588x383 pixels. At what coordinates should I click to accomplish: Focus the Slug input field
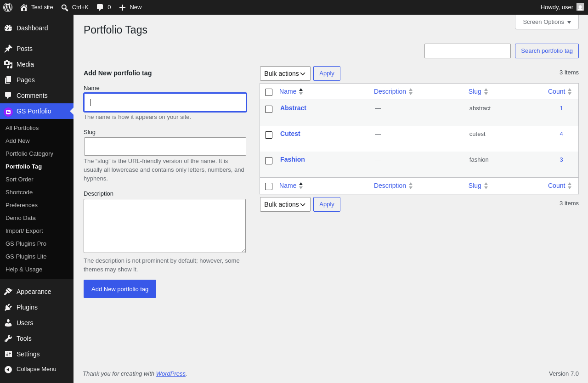coord(165,146)
